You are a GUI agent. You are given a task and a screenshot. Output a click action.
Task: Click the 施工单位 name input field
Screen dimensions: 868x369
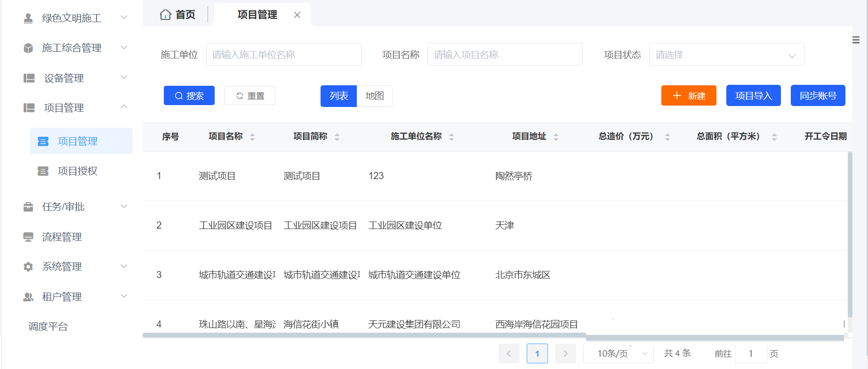tap(283, 55)
